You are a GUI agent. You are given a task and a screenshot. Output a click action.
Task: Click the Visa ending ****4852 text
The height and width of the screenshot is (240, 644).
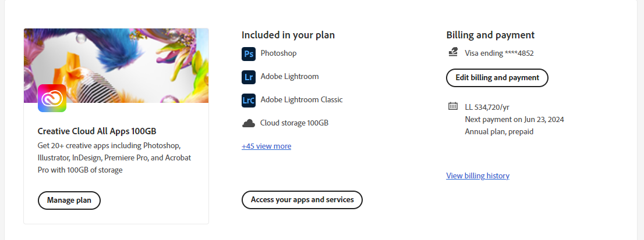[x=499, y=53]
